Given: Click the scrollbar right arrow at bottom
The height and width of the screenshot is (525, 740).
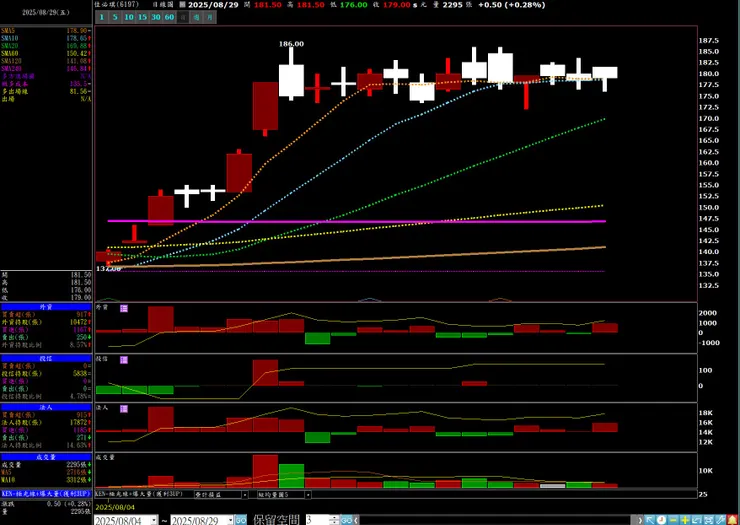Looking at the screenshot, I should 640,520.
